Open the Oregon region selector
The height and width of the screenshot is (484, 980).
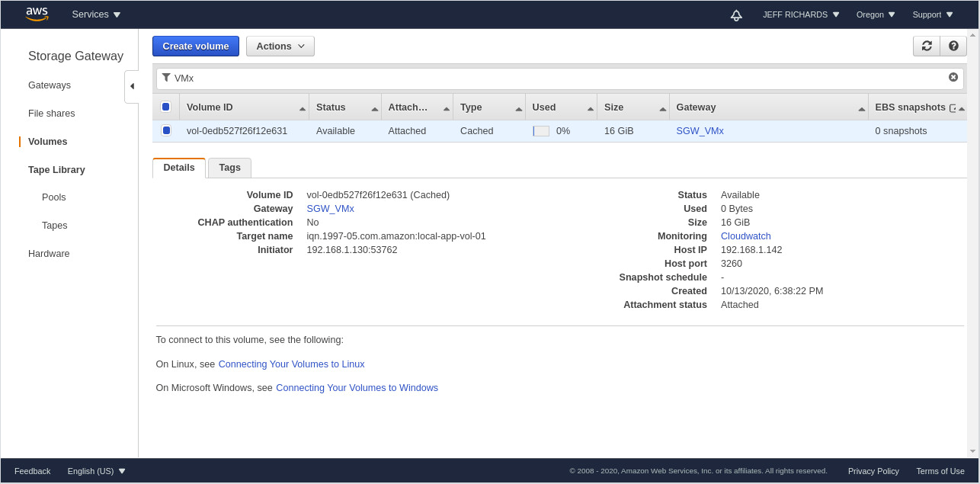point(876,14)
